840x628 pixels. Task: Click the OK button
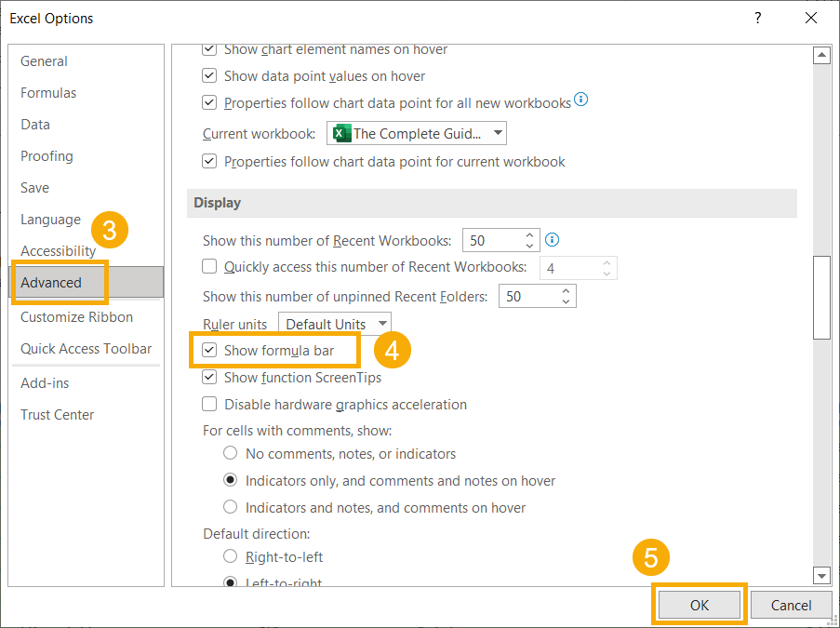coord(700,605)
